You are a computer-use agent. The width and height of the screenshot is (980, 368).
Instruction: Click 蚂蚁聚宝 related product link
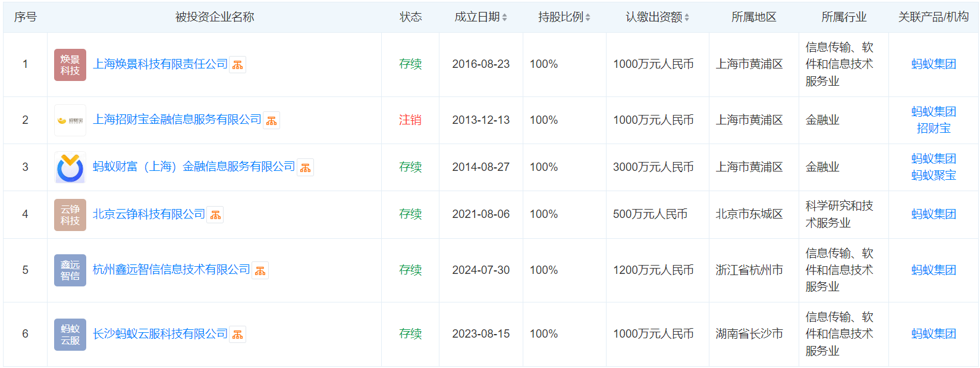click(x=934, y=175)
